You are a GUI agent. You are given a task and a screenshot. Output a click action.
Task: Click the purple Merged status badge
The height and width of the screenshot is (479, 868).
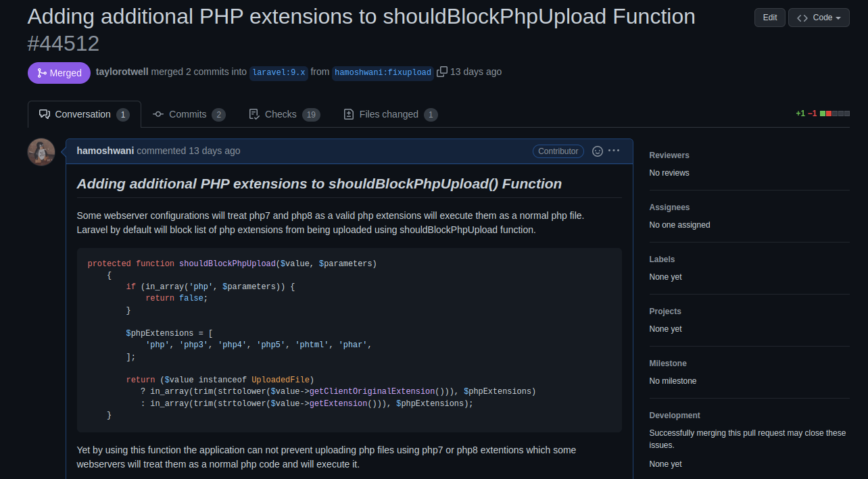(59, 73)
